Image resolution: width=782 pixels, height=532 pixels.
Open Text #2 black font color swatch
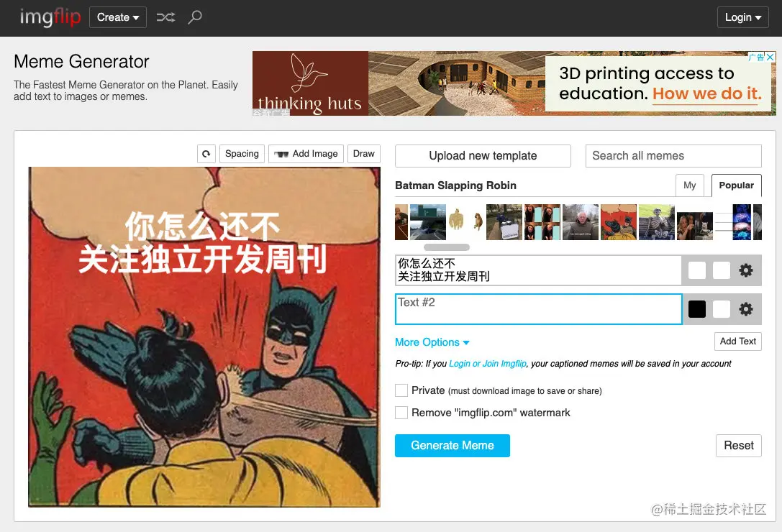click(696, 309)
